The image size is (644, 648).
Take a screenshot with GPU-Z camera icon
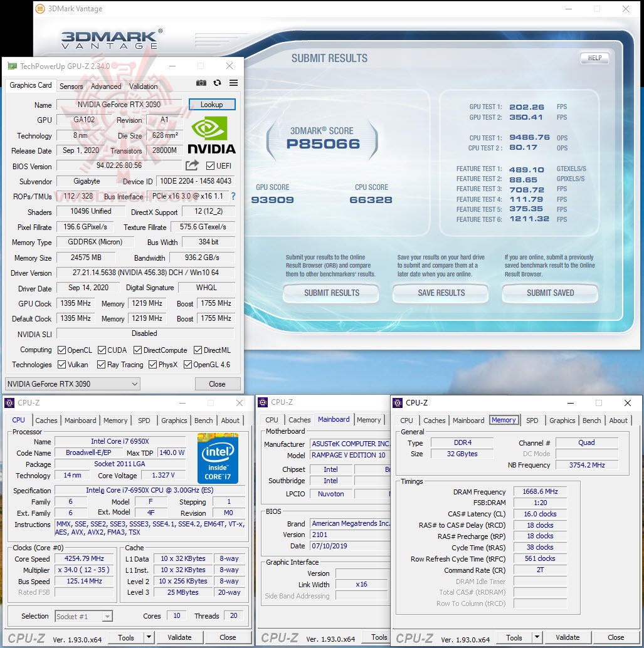point(201,83)
